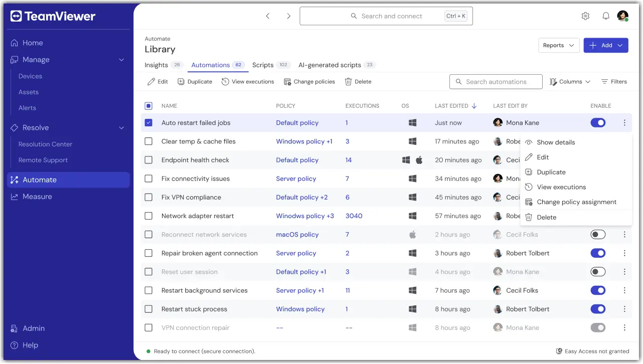The height and width of the screenshot is (364, 643).
Task: Open the 3040 executions link
Action: (354, 216)
